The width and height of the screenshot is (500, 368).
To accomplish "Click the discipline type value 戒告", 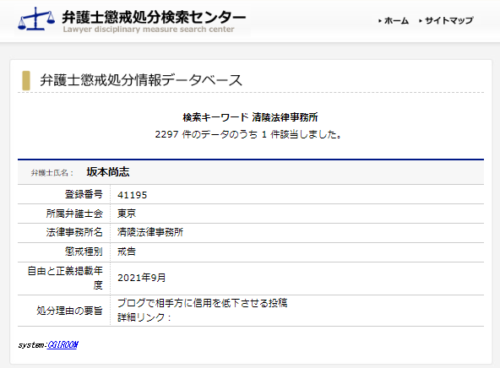I will click(x=127, y=252).
